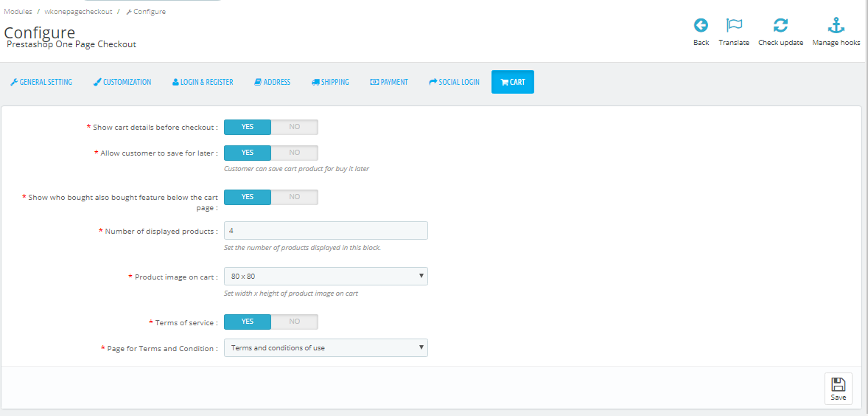Screen dimensions: 868x416
Task: Open Manage hooks anchor icon
Action: [836, 26]
